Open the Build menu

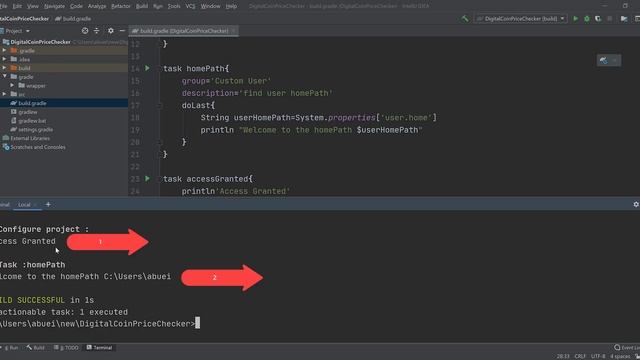click(x=142, y=6)
